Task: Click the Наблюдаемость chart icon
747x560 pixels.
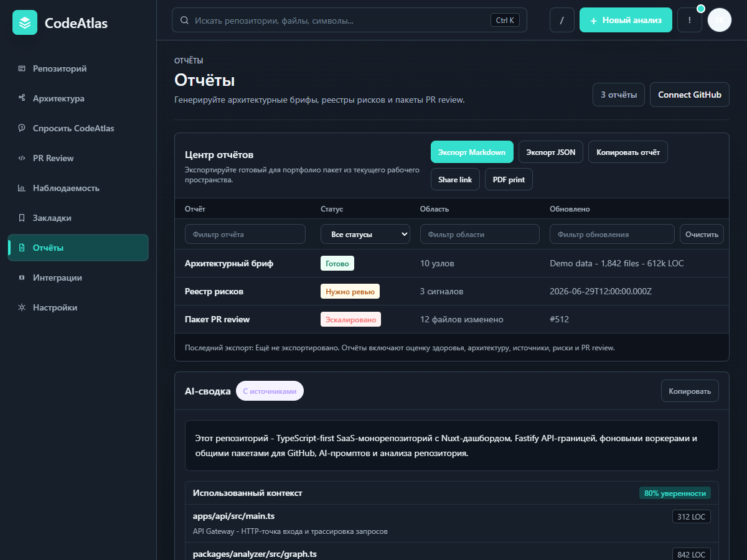Action: pos(22,188)
